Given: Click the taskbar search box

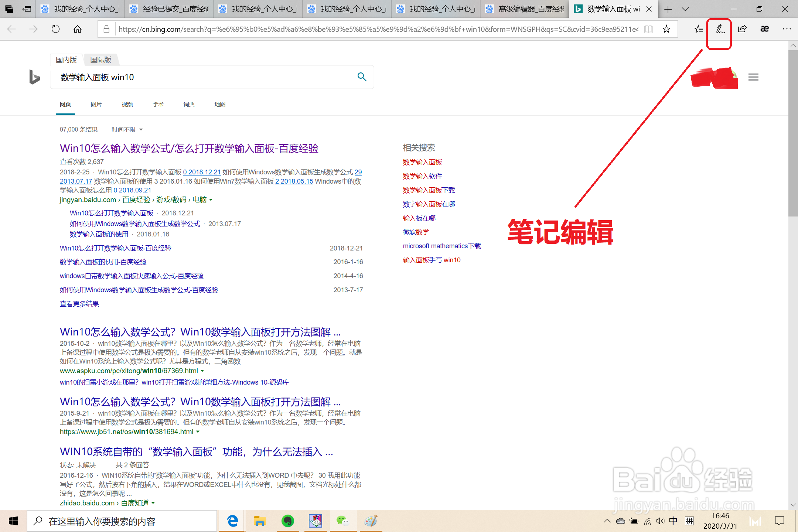Looking at the screenshot, I should 122,521.
